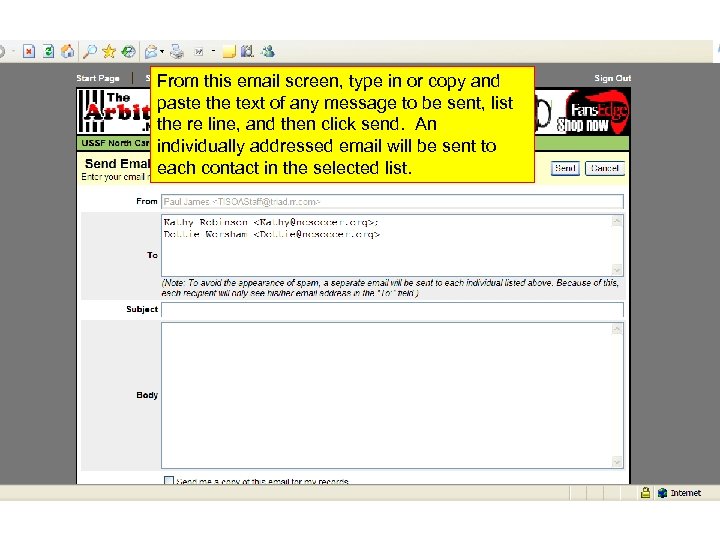Click the browser Stop icon
The width and height of the screenshot is (720, 540).
tap(29, 51)
